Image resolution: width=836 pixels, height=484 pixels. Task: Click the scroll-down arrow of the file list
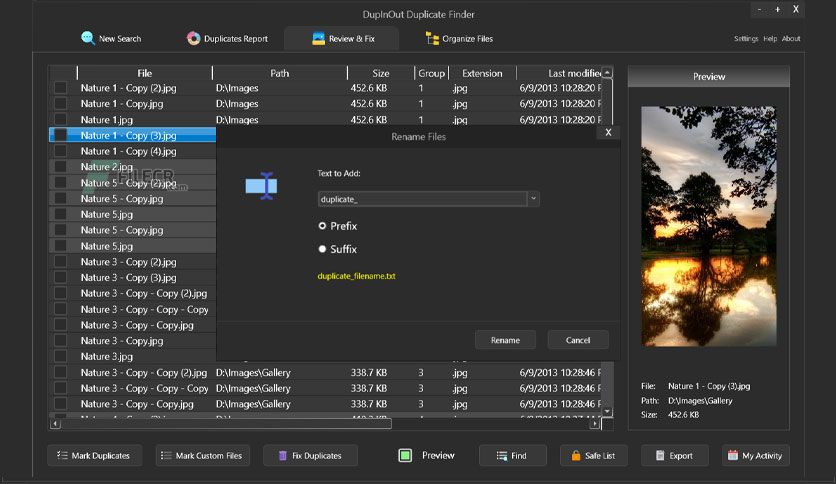(x=607, y=412)
